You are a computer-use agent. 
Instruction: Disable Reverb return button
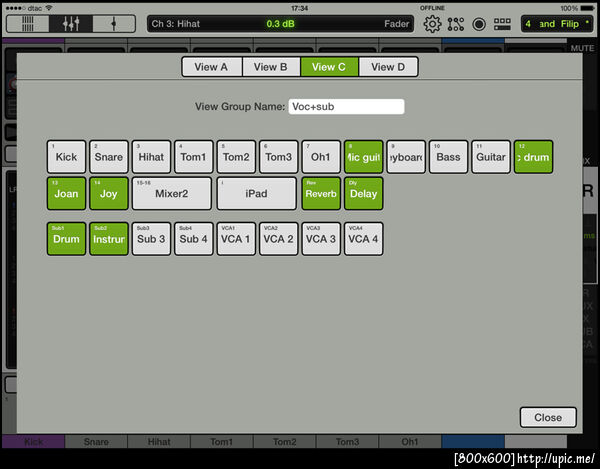(x=321, y=194)
